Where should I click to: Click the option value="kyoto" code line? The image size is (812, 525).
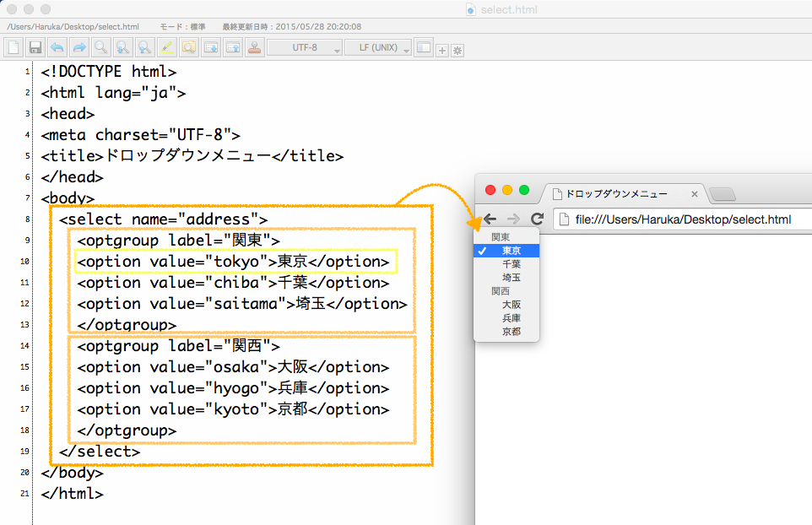(x=233, y=409)
